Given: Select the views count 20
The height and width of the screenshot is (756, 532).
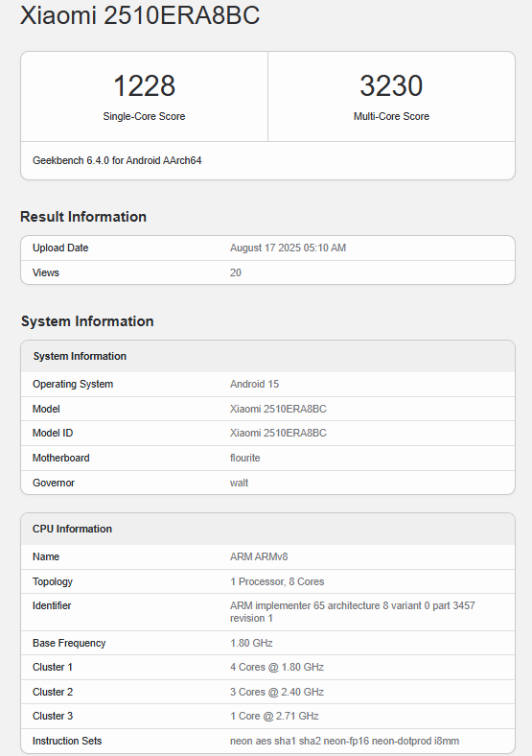Looking at the screenshot, I should tap(236, 272).
